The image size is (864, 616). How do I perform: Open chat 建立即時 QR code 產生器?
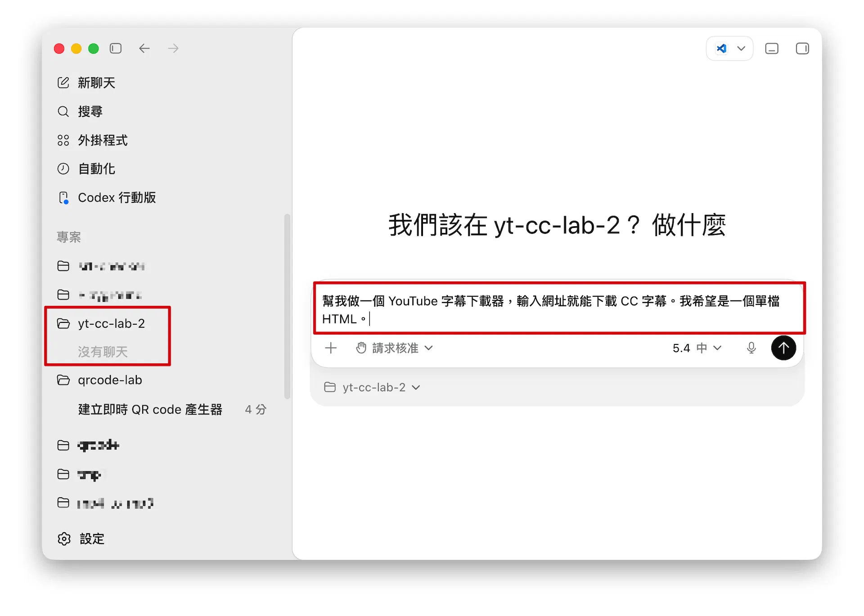point(150,410)
